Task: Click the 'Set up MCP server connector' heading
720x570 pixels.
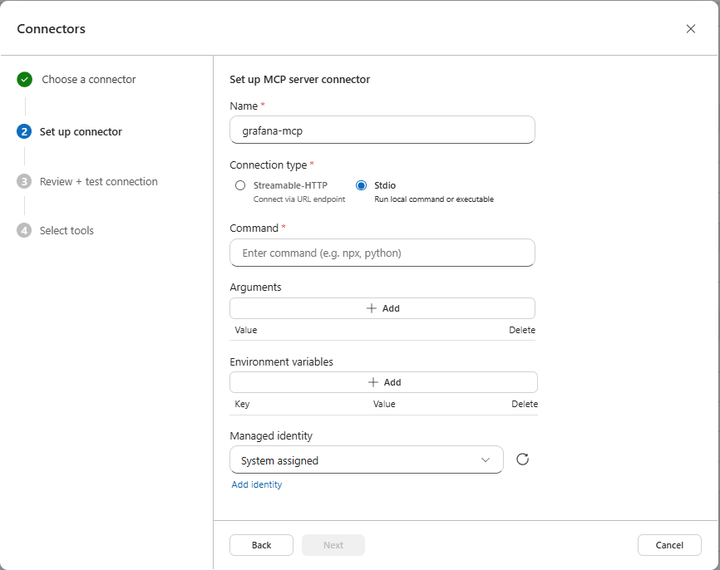Action: 300,79
